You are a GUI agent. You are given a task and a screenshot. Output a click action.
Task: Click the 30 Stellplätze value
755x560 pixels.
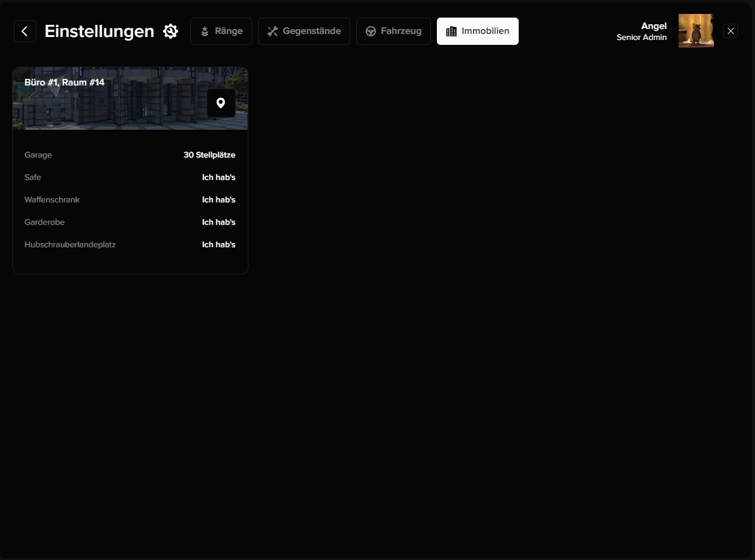click(209, 155)
